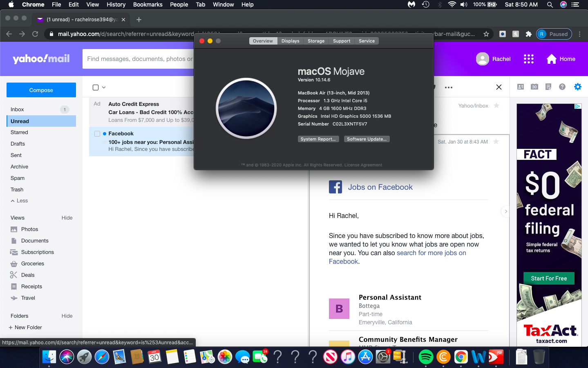Reload the page in Chrome
588x368 pixels.
point(35,34)
